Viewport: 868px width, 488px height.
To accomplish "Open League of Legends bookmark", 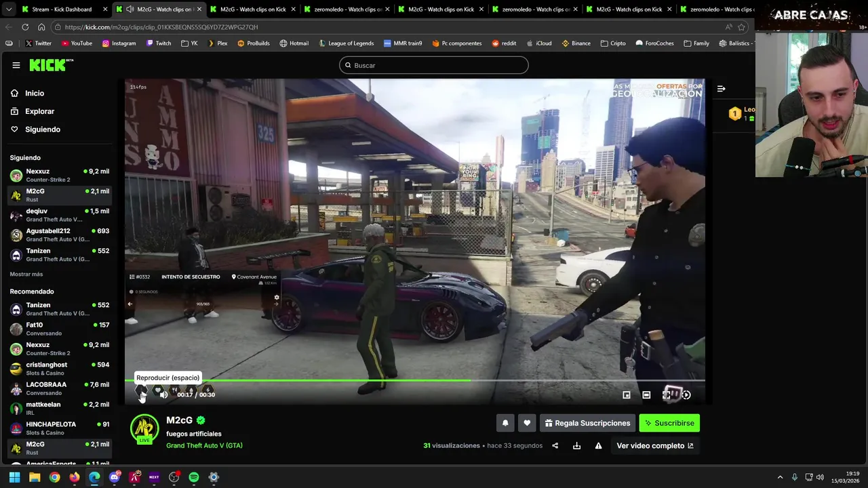I will (x=345, y=43).
